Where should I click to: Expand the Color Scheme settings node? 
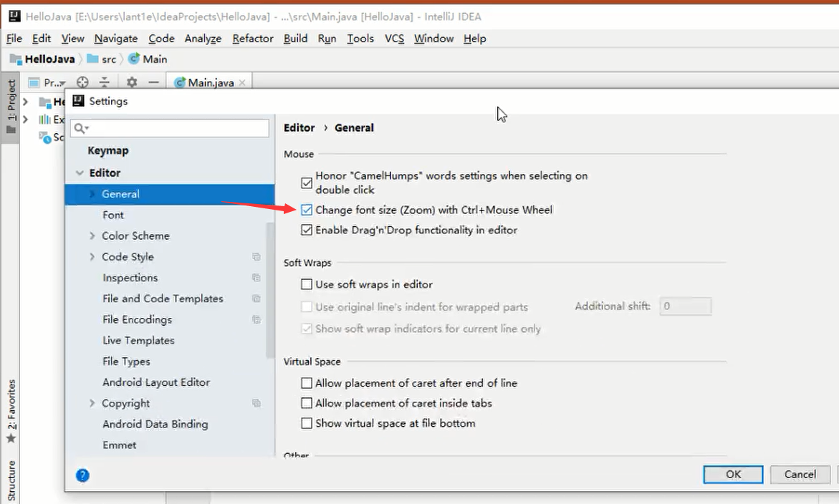point(92,236)
